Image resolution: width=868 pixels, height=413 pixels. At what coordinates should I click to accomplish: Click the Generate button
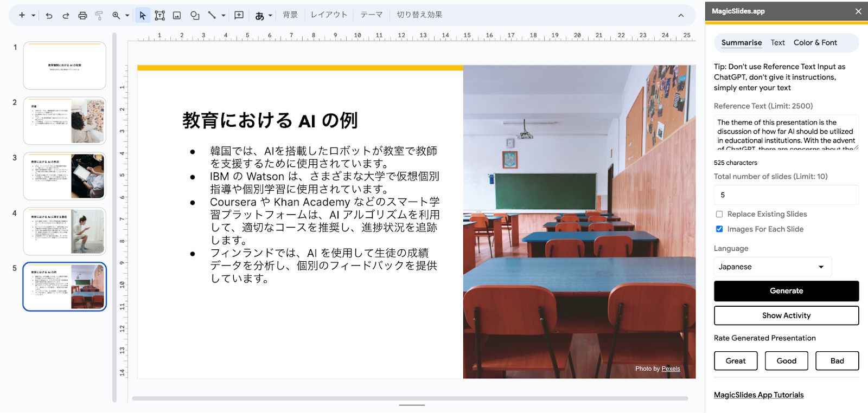click(787, 291)
